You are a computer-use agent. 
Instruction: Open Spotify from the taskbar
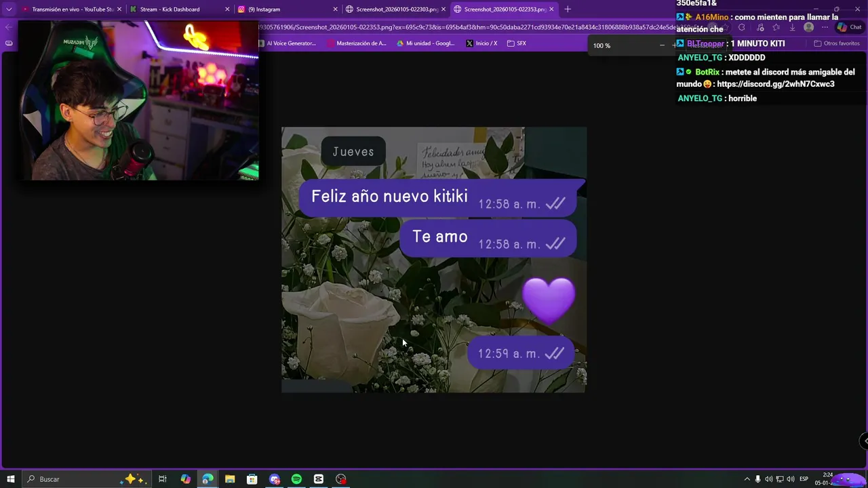296,479
